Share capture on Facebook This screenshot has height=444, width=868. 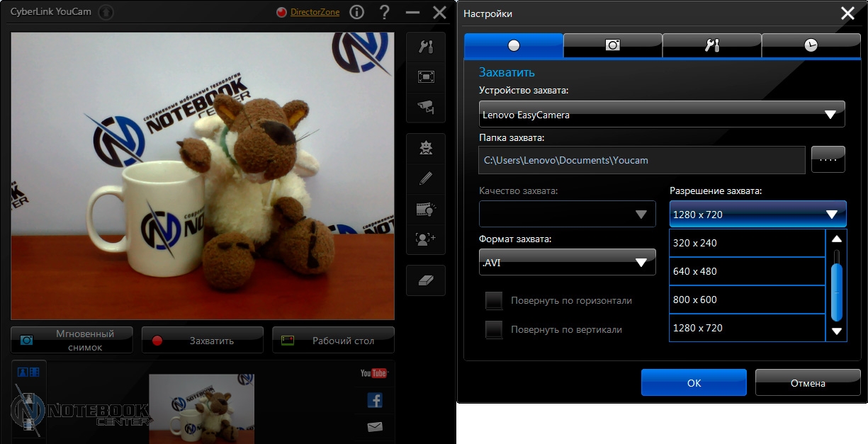(375, 401)
